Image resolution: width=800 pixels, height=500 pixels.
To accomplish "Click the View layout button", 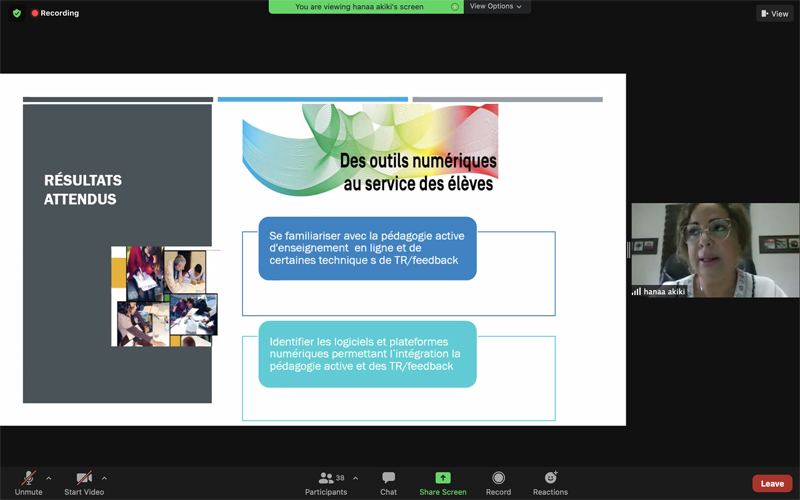I will pyautogui.click(x=774, y=14).
